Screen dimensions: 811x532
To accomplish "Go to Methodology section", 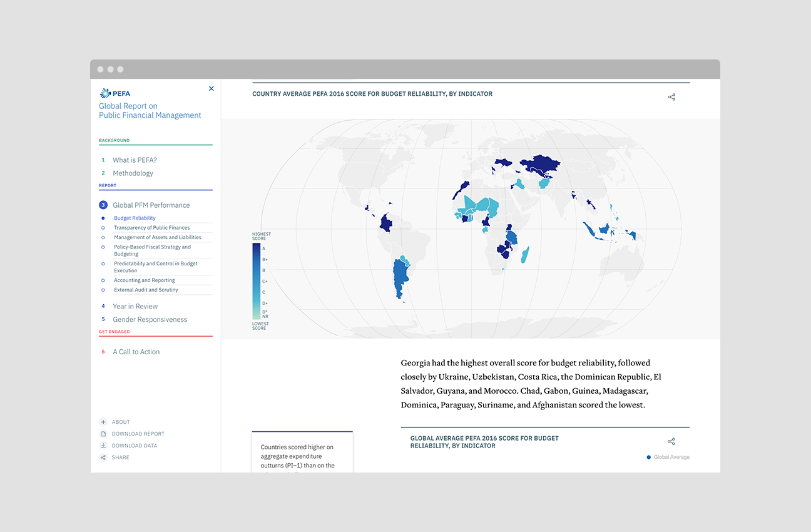I will [133, 173].
